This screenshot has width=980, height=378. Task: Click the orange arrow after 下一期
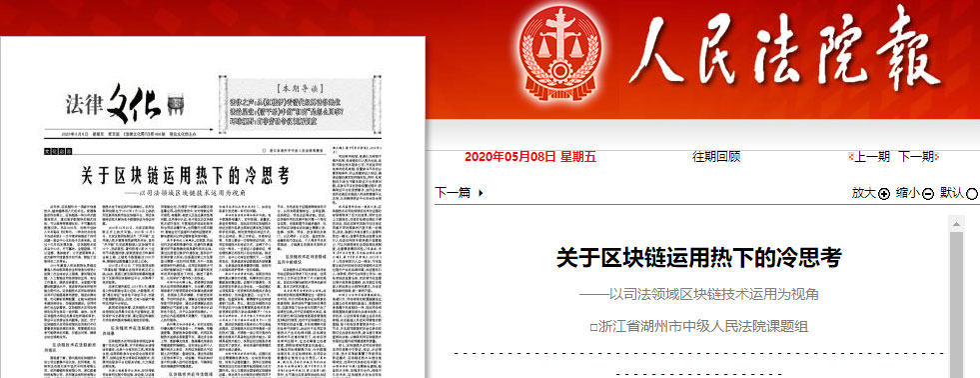tap(937, 156)
